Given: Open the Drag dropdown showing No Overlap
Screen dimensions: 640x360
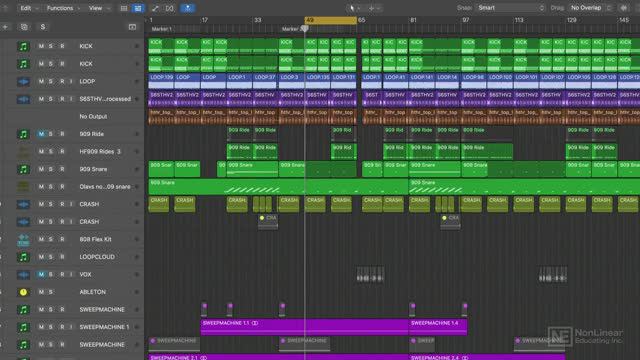Looking at the screenshot, I should (591, 8).
